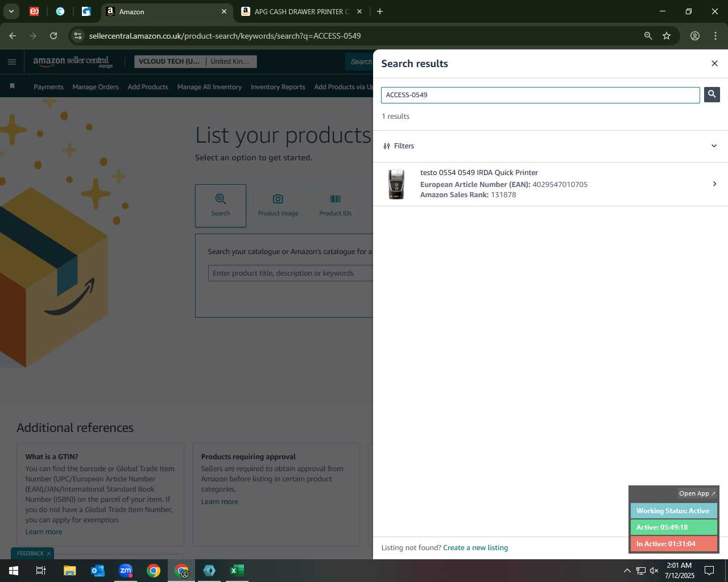This screenshot has width=728, height=582.
Task: Show hidden system tray icons
Action: pyautogui.click(x=627, y=571)
